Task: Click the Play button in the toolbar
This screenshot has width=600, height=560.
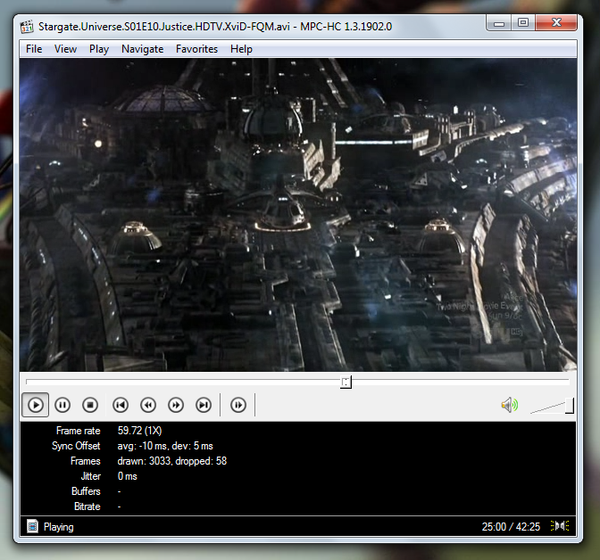Action: tap(35, 405)
